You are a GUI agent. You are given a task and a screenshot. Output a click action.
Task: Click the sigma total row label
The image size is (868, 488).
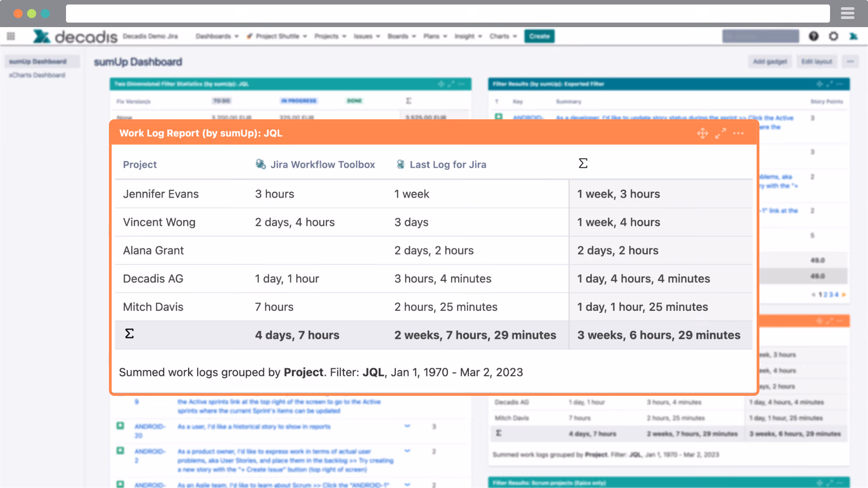click(129, 334)
